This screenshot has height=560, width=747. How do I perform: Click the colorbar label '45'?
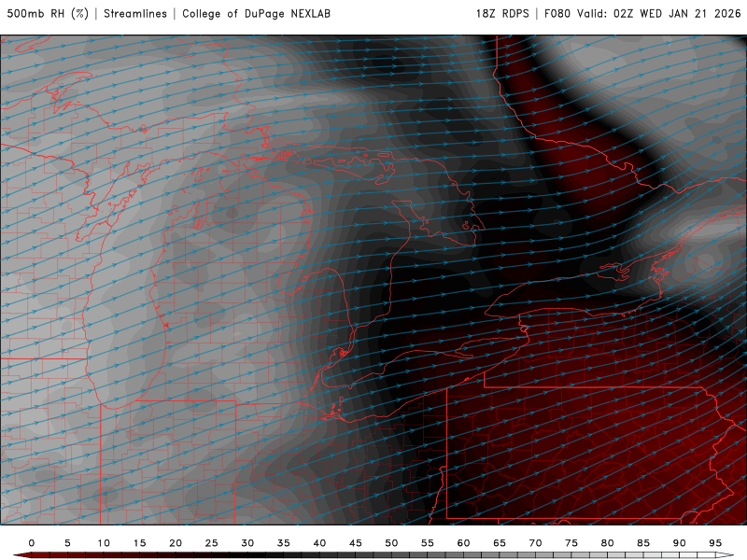(x=356, y=543)
